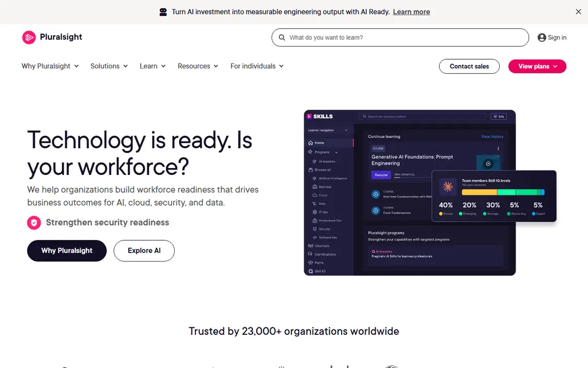Play the Real-time Communication course icon
This screenshot has height=368, width=588.
click(376, 194)
